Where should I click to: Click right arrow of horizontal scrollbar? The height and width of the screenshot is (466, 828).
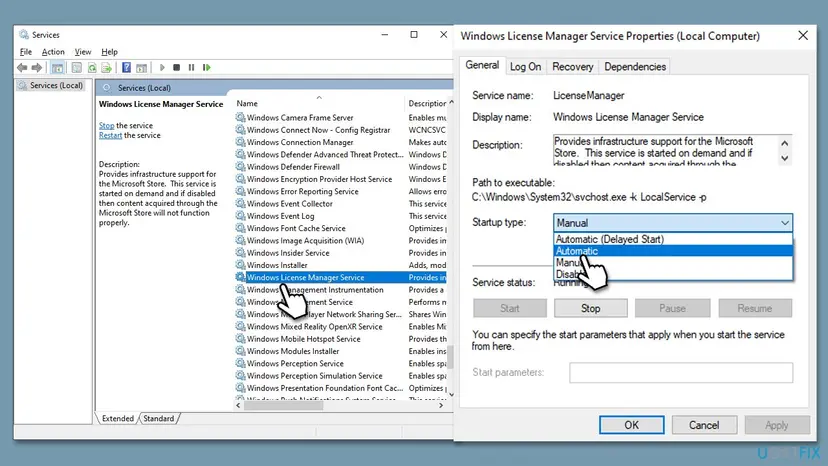(441, 405)
